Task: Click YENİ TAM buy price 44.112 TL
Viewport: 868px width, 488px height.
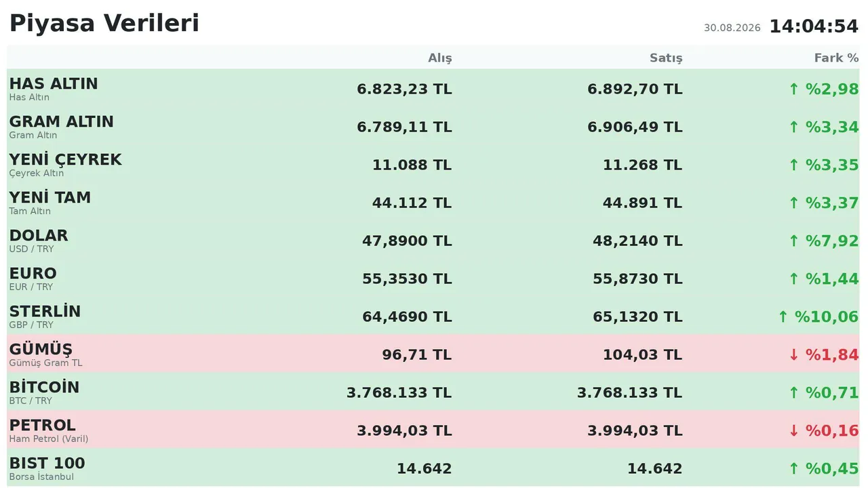Action: pos(412,203)
